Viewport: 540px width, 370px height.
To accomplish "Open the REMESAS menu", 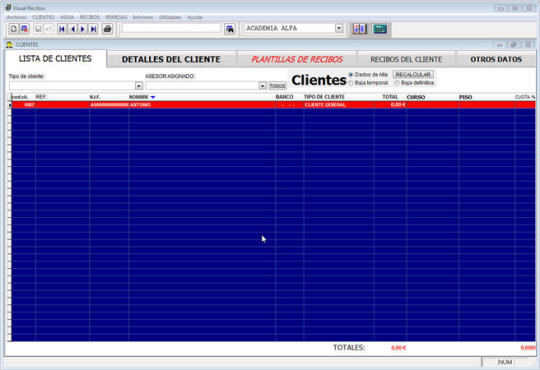I will click(x=116, y=17).
